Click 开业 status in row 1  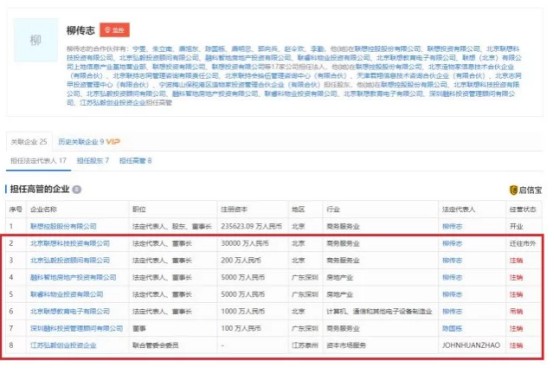point(516,226)
